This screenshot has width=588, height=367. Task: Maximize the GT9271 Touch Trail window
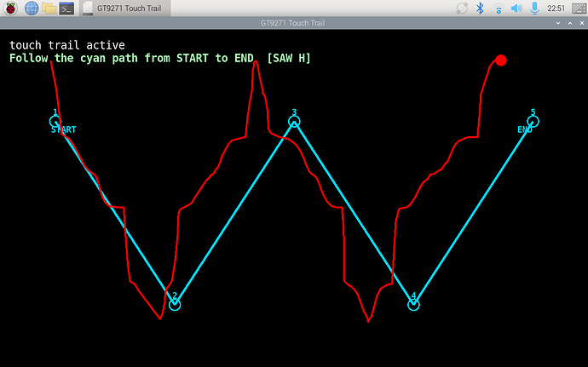[570, 23]
